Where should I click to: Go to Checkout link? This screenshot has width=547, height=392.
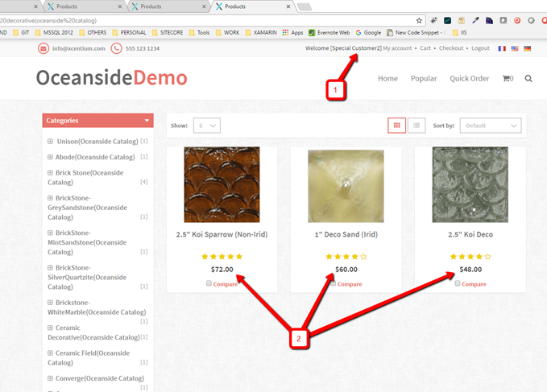451,48
